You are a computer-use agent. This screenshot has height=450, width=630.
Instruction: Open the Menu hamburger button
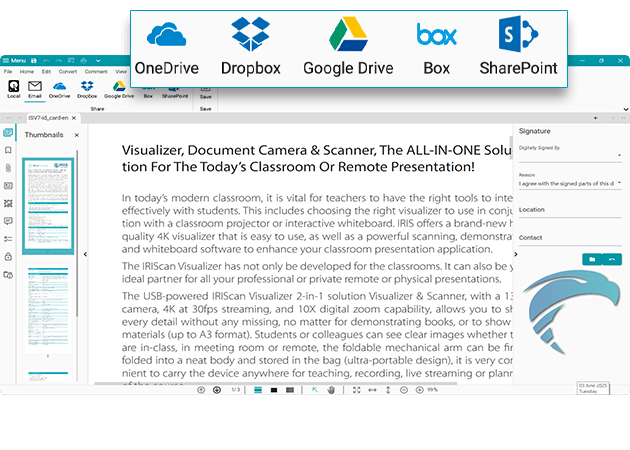click(x=14, y=61)
